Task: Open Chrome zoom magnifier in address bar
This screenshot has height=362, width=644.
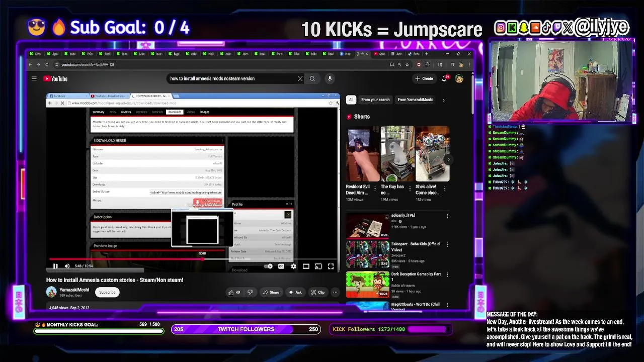Action: pyautogui.click(x=399, y=64)
